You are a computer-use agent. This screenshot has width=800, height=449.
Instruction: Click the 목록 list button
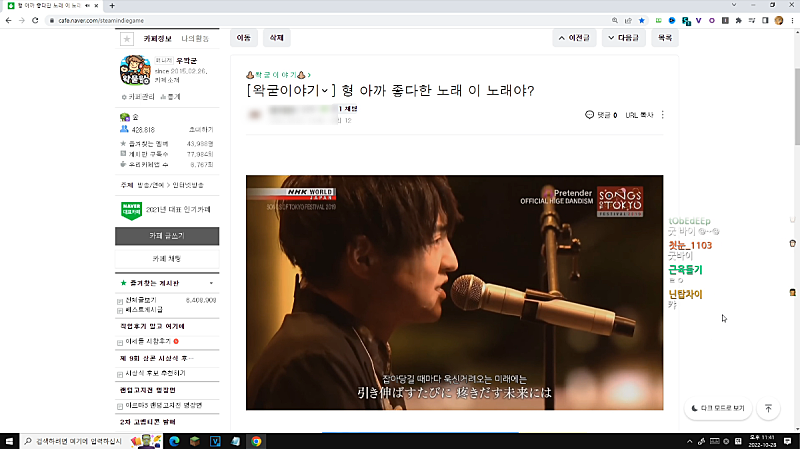point(665,38)
